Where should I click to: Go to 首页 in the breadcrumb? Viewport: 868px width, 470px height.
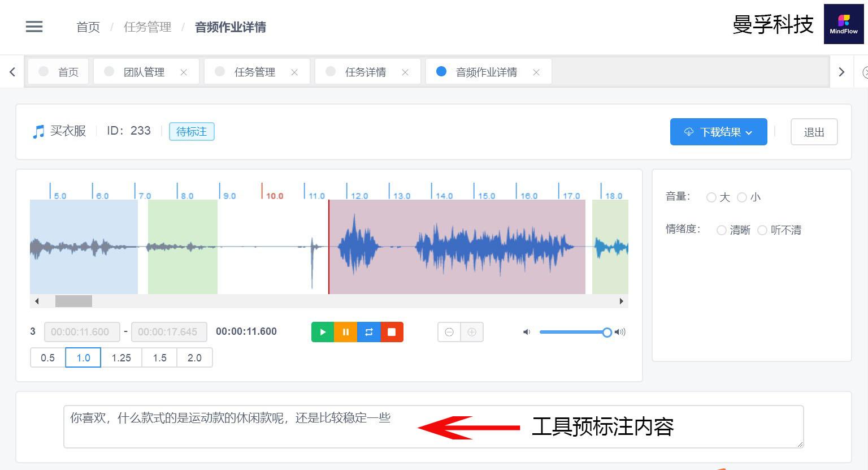(88, 27)
